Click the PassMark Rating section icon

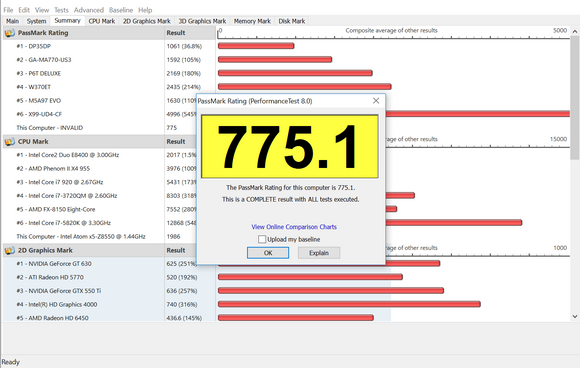[x=9, y=33]
